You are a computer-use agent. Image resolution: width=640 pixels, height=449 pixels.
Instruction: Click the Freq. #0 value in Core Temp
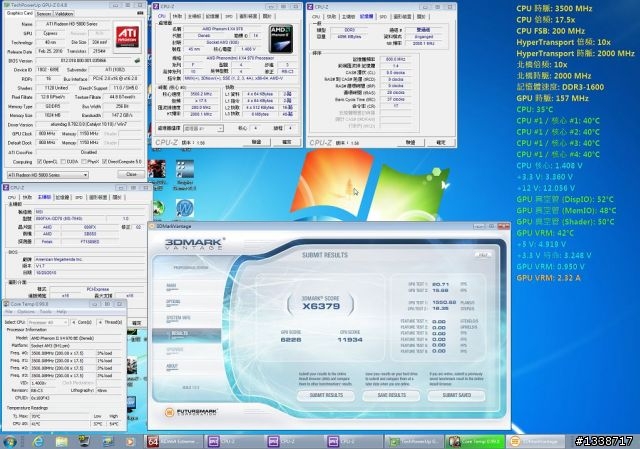pos(62,353)
